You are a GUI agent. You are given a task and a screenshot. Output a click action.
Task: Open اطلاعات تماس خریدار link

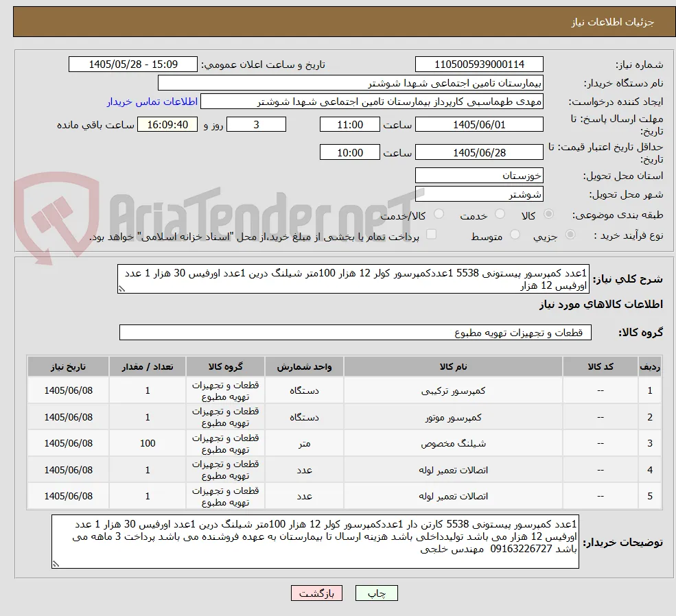coord(152,102)
